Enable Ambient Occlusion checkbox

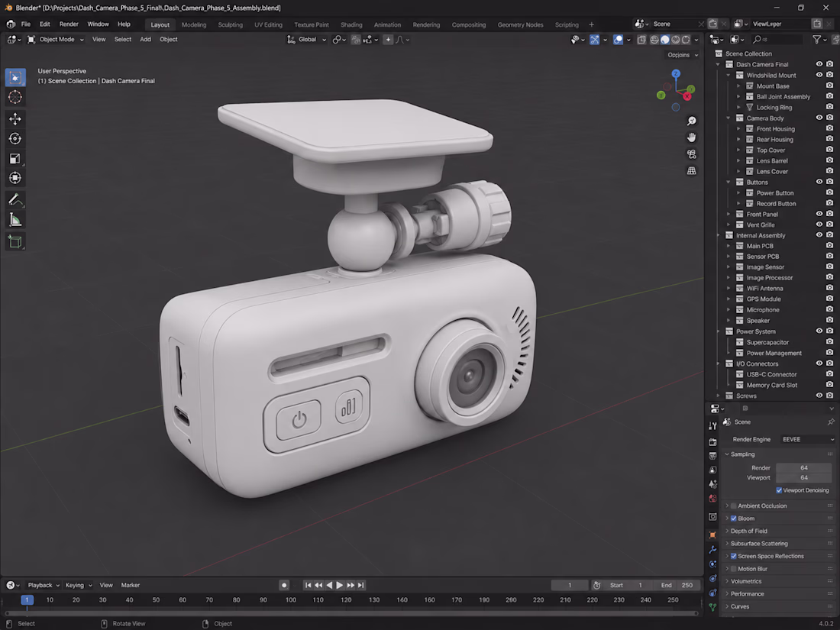pos(733,506)
